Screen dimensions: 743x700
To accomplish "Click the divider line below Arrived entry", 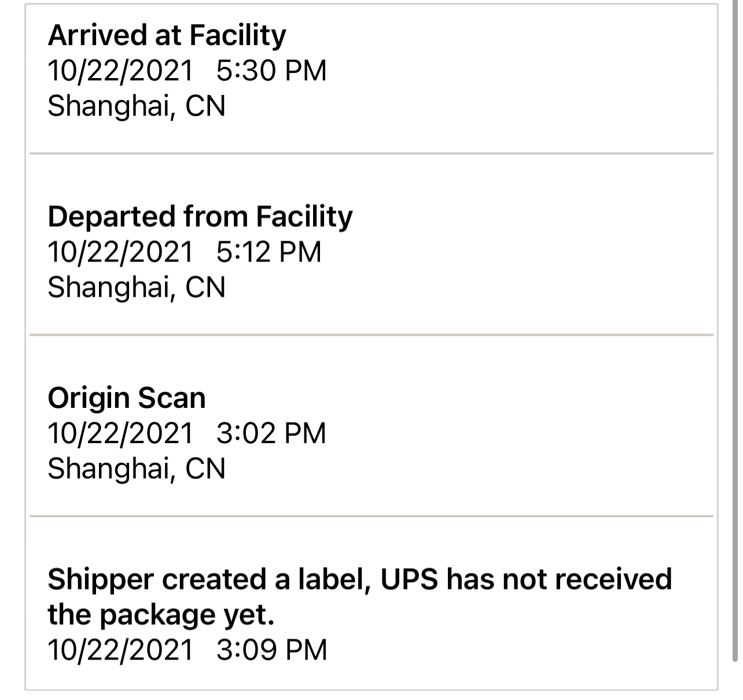I will click(371, 154).
